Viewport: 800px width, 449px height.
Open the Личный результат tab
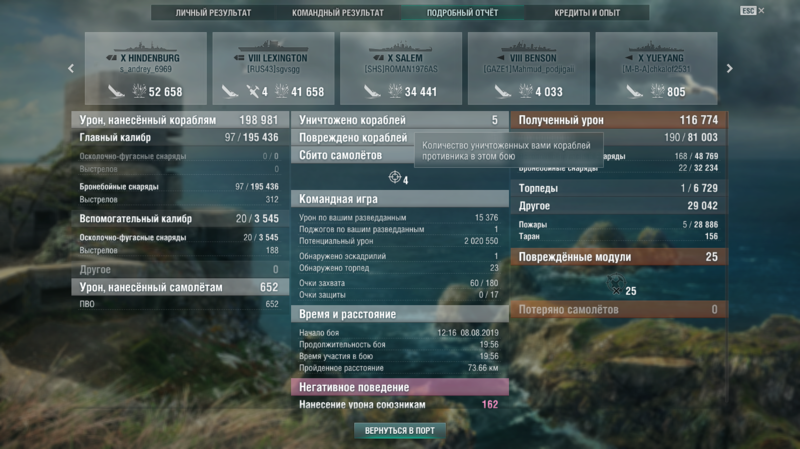click(213, 13)
